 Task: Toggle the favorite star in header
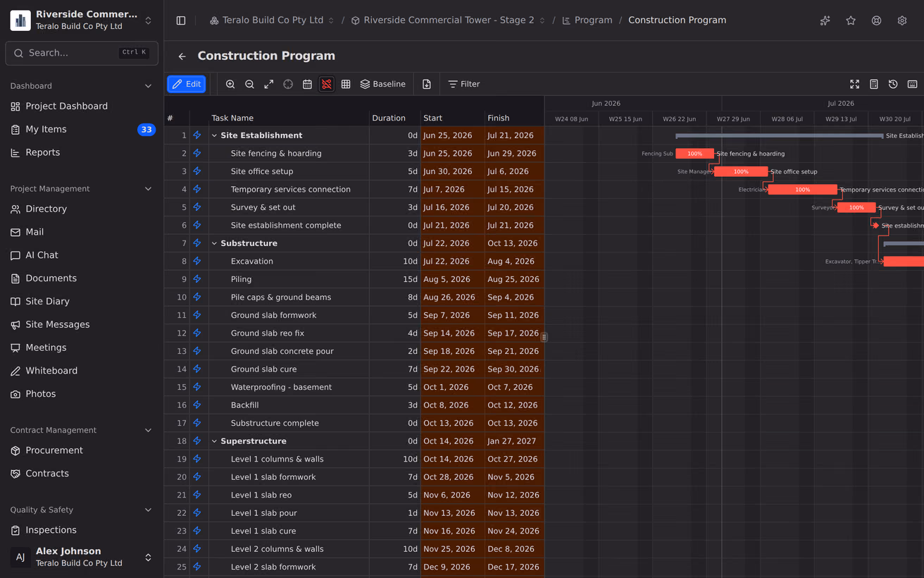tap(851, 20)
